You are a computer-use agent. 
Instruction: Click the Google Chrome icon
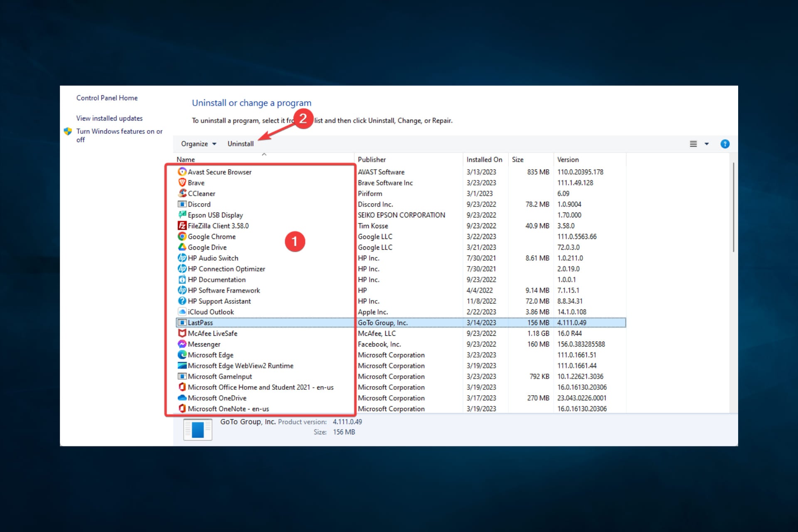182,236
